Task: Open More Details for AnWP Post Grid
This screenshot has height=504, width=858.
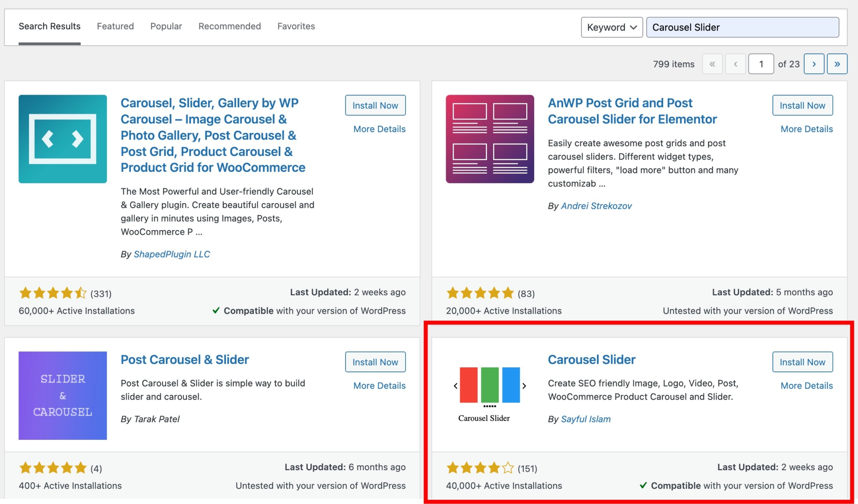Action: (807, 129)
